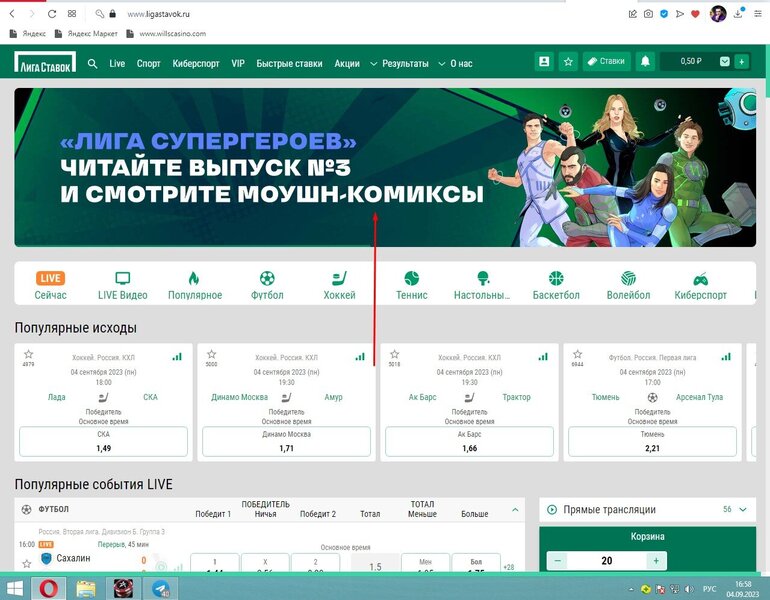Show hidden system tray icons arrow

pos(631,589)
